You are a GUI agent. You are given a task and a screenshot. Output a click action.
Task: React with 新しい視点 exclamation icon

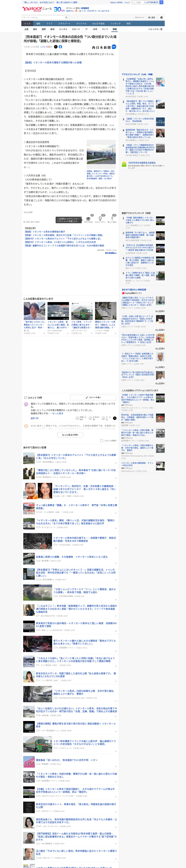112,219
